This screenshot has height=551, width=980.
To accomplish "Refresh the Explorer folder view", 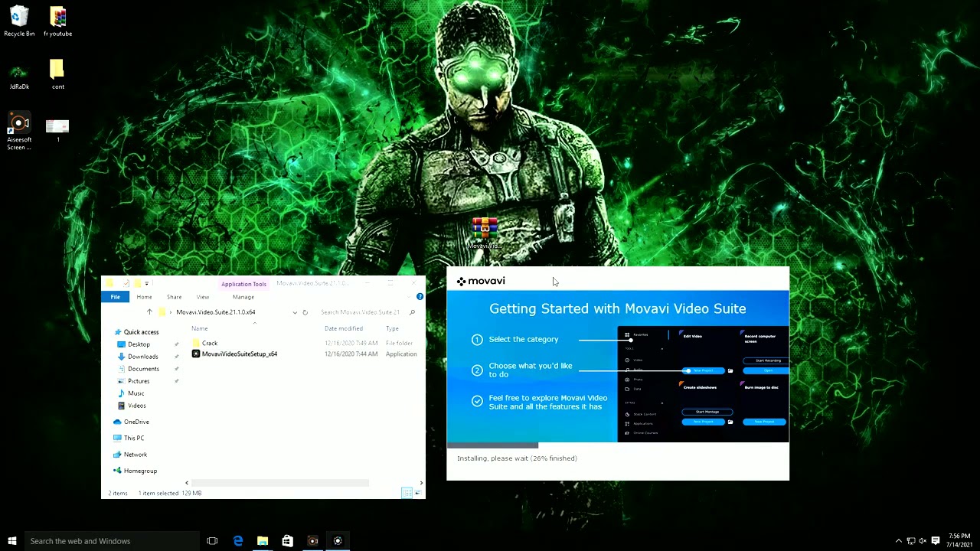I will click(305, 312).
